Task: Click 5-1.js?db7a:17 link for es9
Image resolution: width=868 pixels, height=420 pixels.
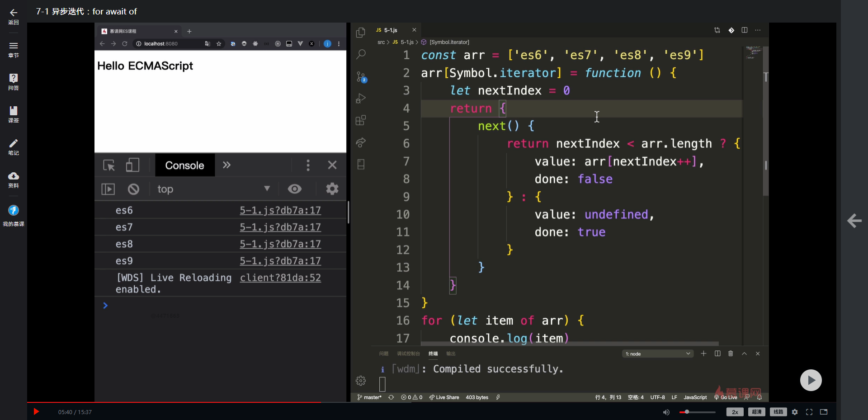Action: click(x=280, y=261)
